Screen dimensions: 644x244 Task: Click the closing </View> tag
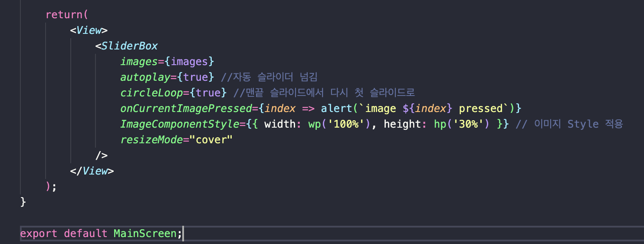point(92,171)
